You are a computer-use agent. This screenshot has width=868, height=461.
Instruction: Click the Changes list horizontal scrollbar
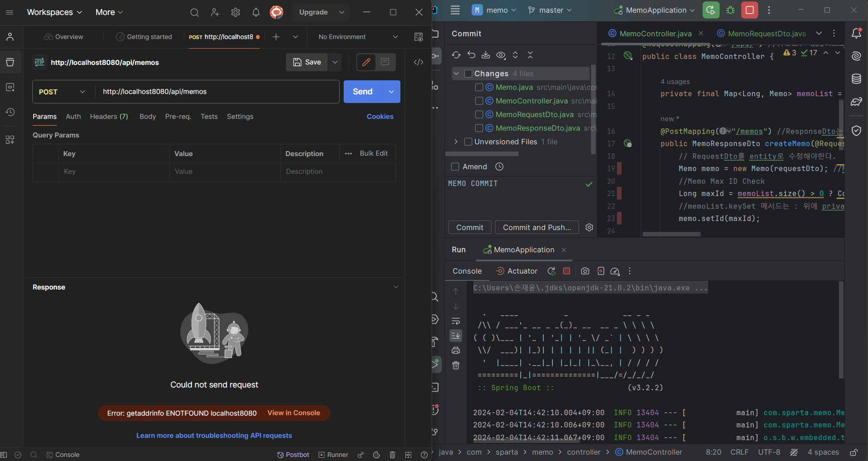pyautogui.click(x=482, y=154)
